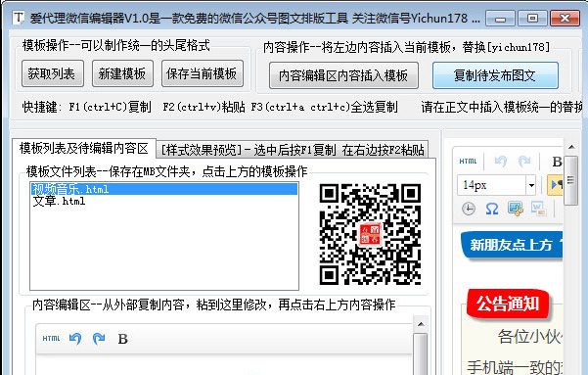Click undo icon in bottom editor
Viewport: 588px width, 375px height.
pos(75,339)
